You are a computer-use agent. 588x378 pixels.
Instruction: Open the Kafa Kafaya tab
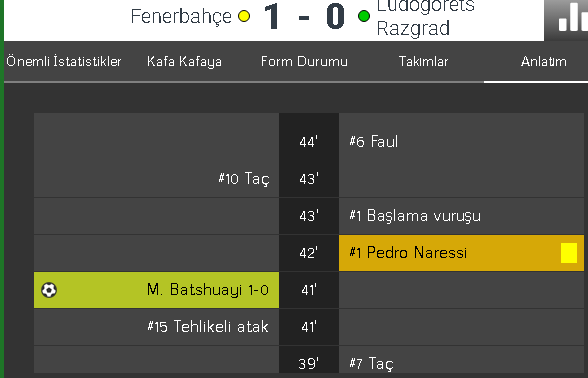(x=184, y=62)
